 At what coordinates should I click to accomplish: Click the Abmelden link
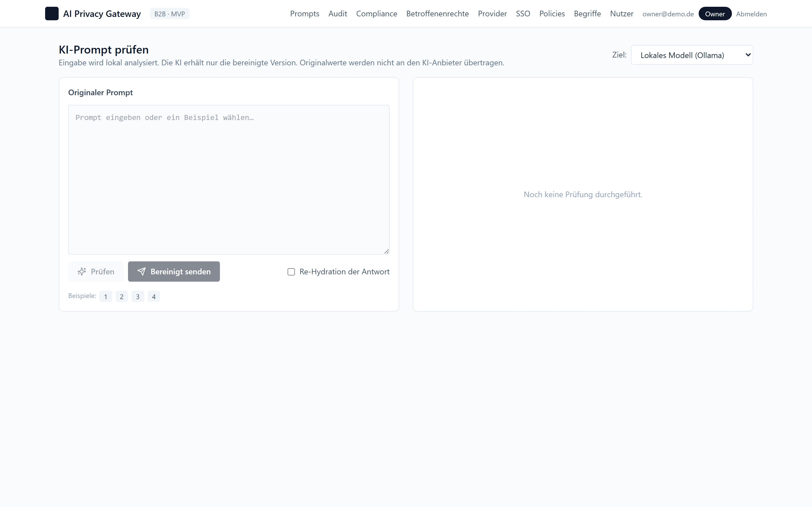click(751, 14)
